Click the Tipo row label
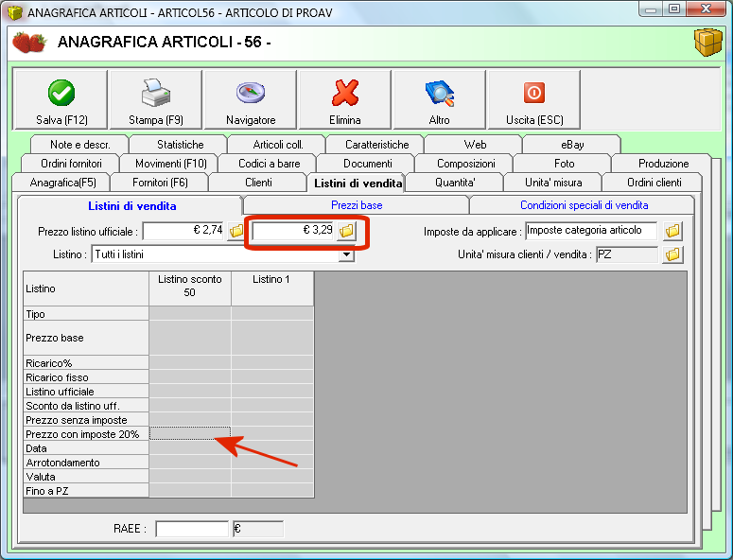Image resolution: width=733 pixels, height=560 pixels. click(x=85, y=314)
